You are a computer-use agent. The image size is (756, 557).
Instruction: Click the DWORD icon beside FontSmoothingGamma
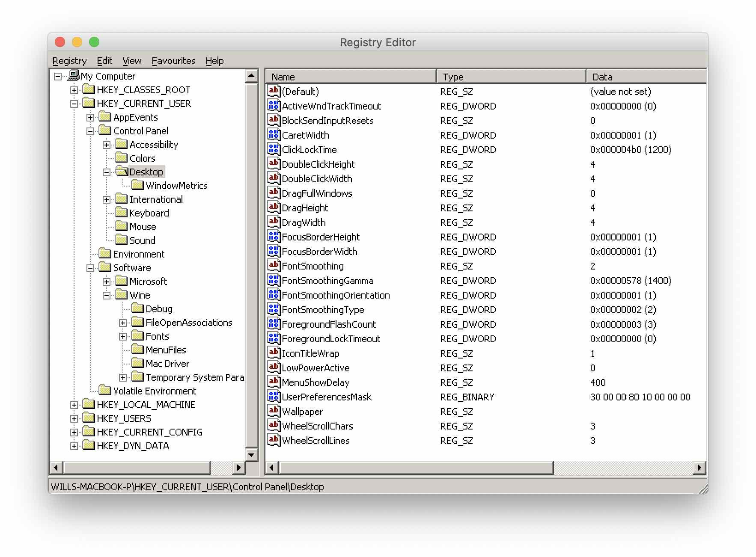click(x=274, y=280)
